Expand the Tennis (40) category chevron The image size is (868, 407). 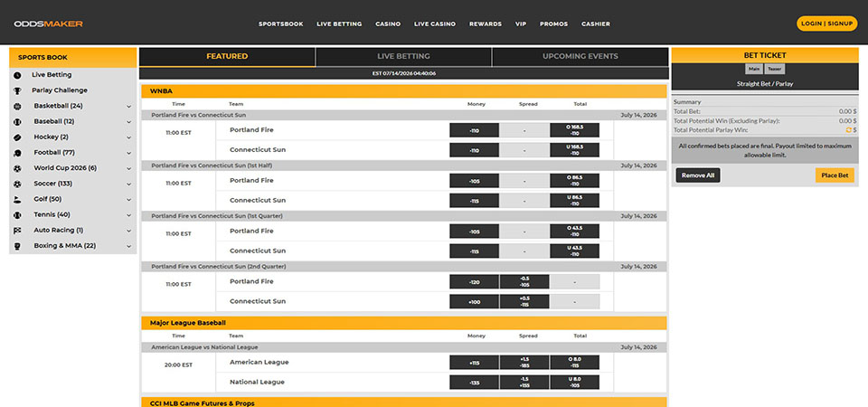129,215
